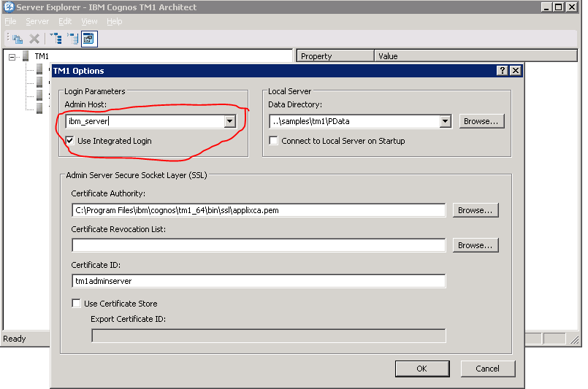Maximize the Server Explorer window
This screenshot has width=588, height=389.
pyautogui.click(x=558, y=7)
